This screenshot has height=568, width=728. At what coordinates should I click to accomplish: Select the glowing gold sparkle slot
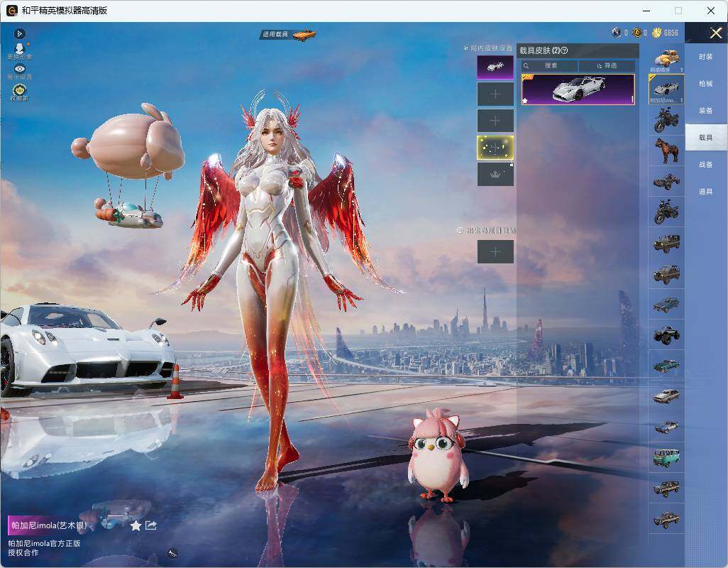coord(495,147)
